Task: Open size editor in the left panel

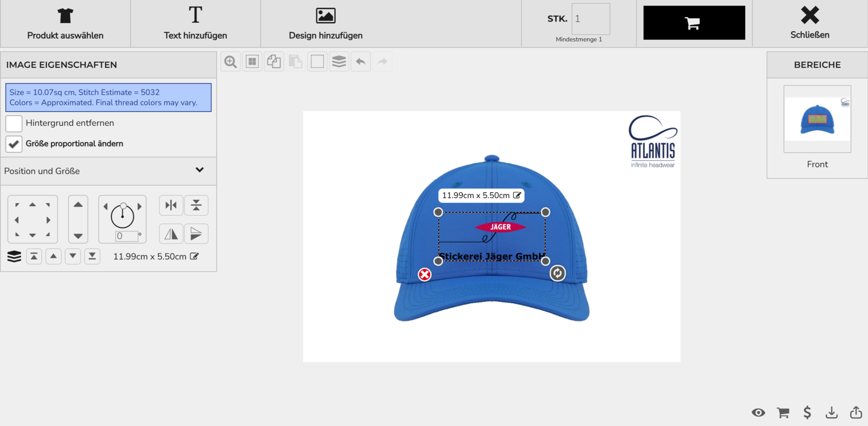Action: pos(194,256)
